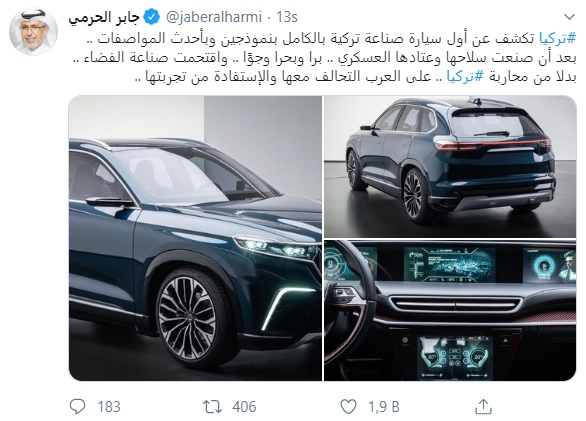Click the Arabic tweet text body

323,57
